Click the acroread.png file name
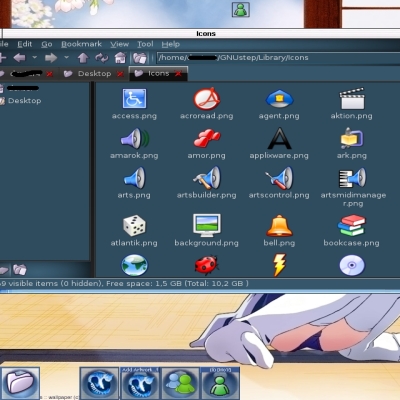This screenshot has height=400, width=400. tap(207, 116)
